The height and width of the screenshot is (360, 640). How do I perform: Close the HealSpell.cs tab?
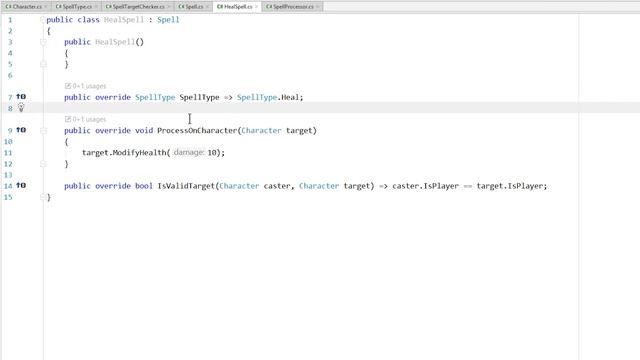click(x=256, y=7)
